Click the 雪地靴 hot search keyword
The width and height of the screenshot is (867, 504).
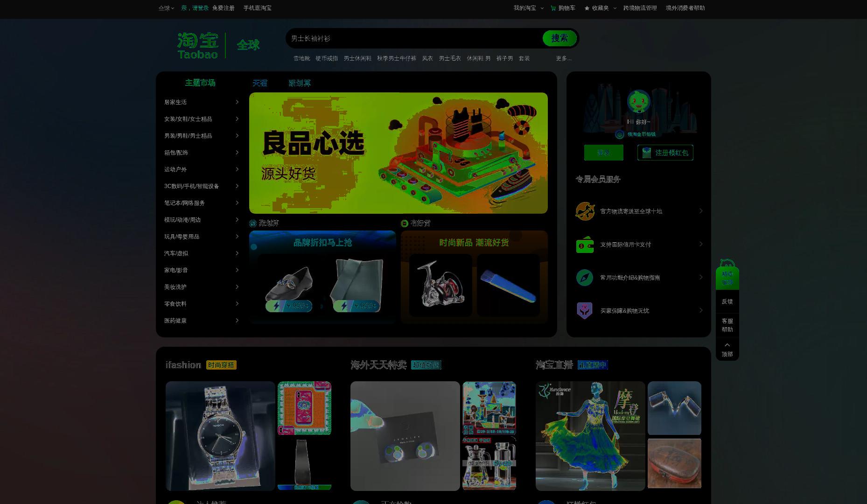click(x=302, y=58)
